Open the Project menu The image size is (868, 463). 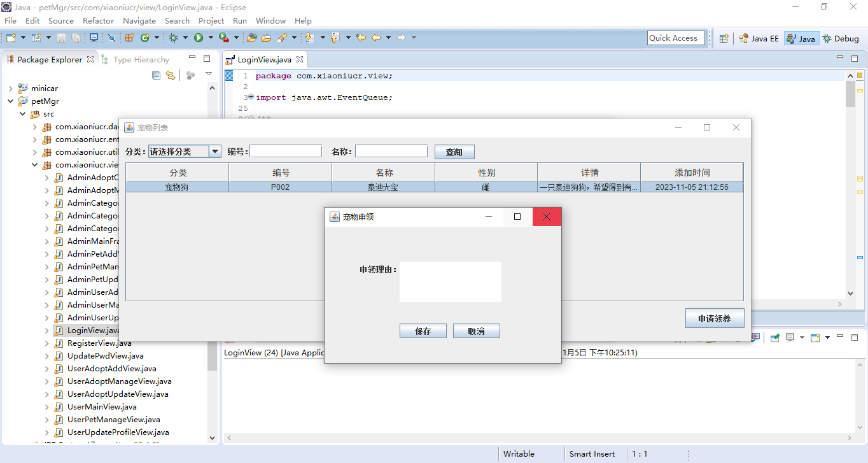pos(211,20)
